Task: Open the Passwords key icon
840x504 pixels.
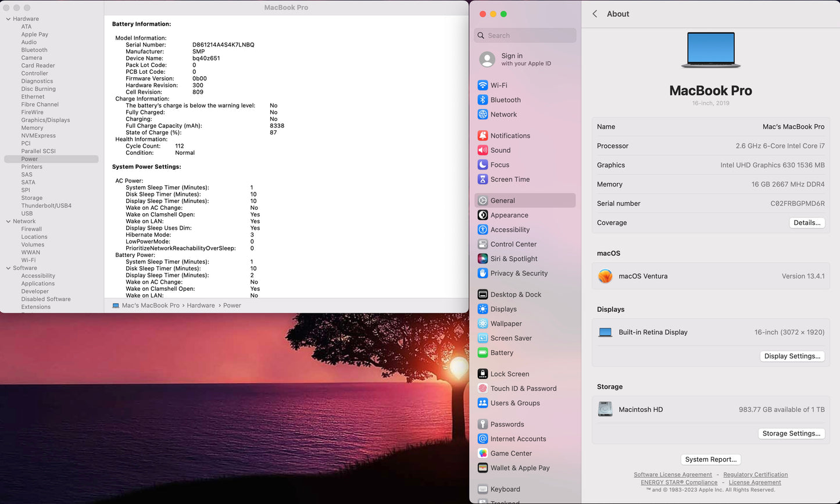Action: (x=482, y=424)
